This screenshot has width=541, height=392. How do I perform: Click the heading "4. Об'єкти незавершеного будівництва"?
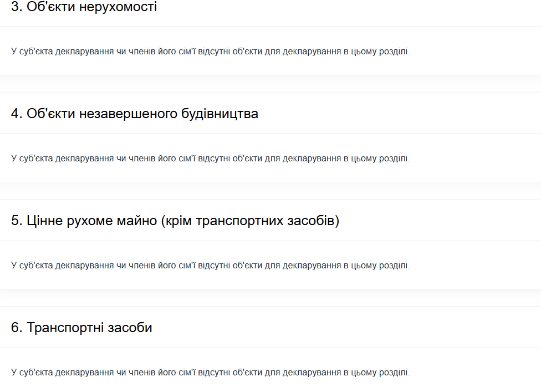tap(134, 113)
